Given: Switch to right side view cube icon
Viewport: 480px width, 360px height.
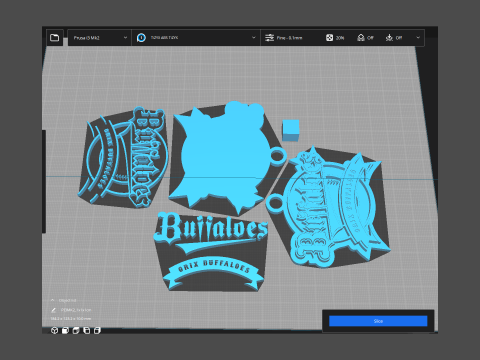Looking at the screenshot, I should (97, 330).
